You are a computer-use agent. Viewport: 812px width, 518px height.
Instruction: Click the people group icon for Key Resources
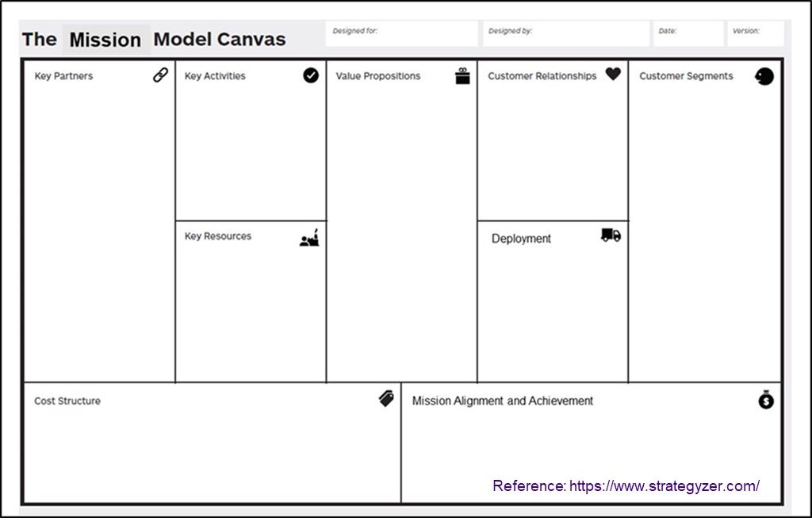(x=309, y=236)
